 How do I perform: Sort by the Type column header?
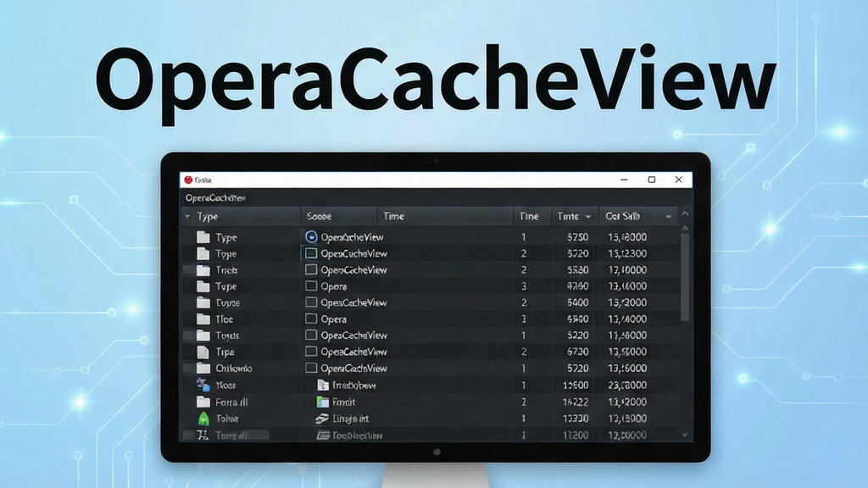point(242,216)
